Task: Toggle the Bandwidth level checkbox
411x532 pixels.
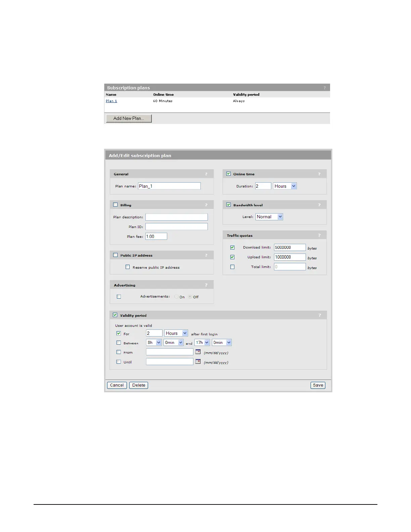Action: point(229,205)
